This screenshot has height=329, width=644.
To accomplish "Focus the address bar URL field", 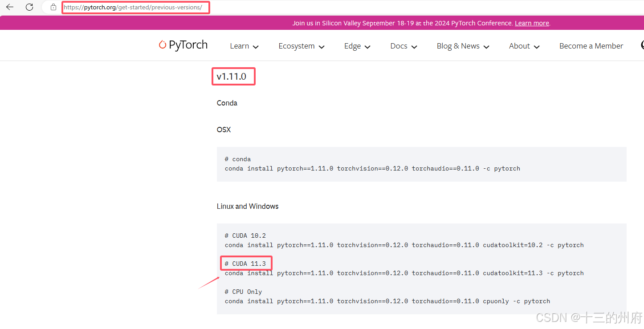I will [x=135, y=8].
